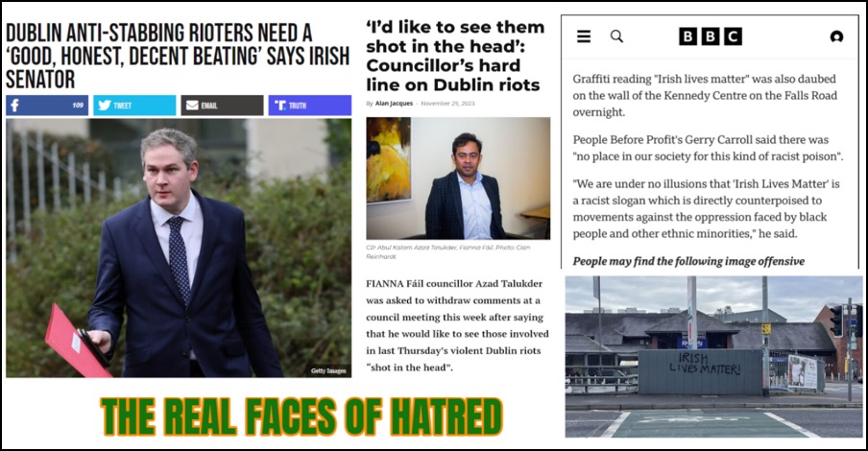The width and height of the screenshot is (868, 451).
Task: Share on Truth Social button
Action: point(310,106)
